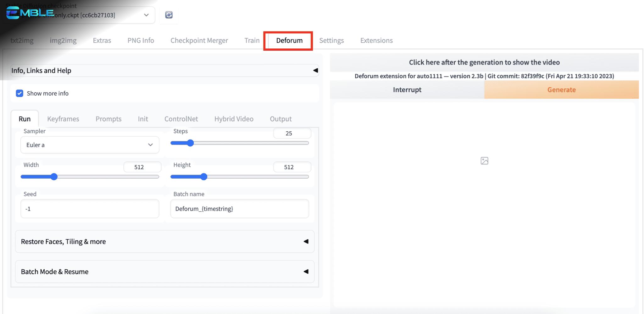The image size is (644, 314).
Task: Open the Extras tab
Action: [x=102, y=40]
